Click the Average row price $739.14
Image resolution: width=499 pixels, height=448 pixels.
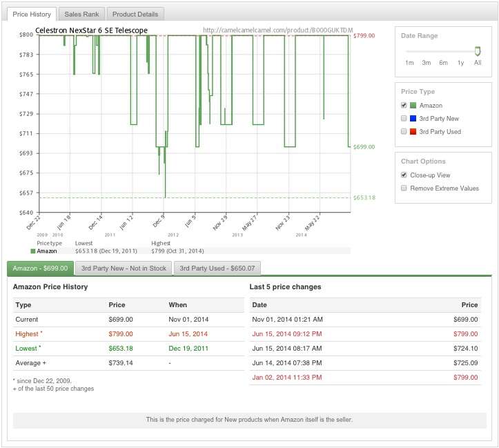(121, 363)
